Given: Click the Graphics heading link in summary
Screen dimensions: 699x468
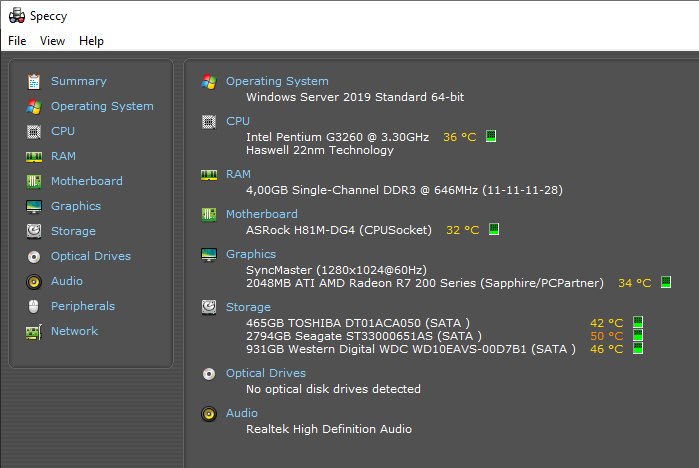Looking at the screenshot, I should coord(251,255).
